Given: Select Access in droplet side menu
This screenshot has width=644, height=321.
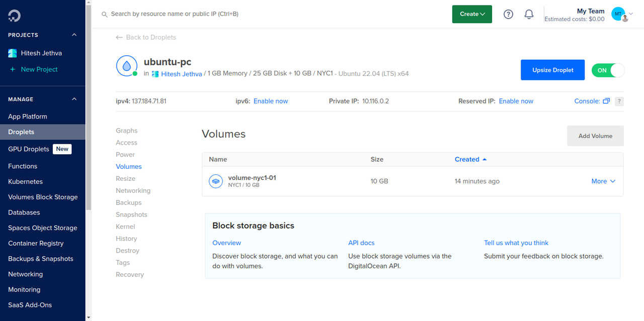Looking at the screenshot, I should [x=126, y=143].
